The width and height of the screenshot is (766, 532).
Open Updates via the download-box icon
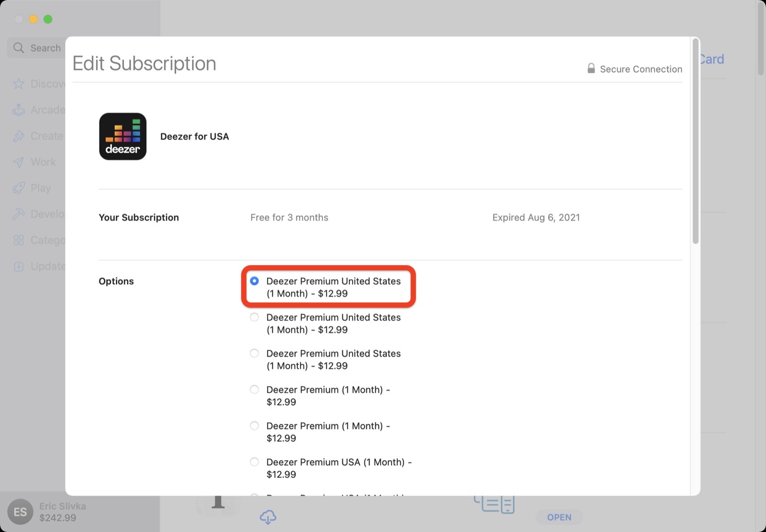pyautogui.click(x=19, y=266)
